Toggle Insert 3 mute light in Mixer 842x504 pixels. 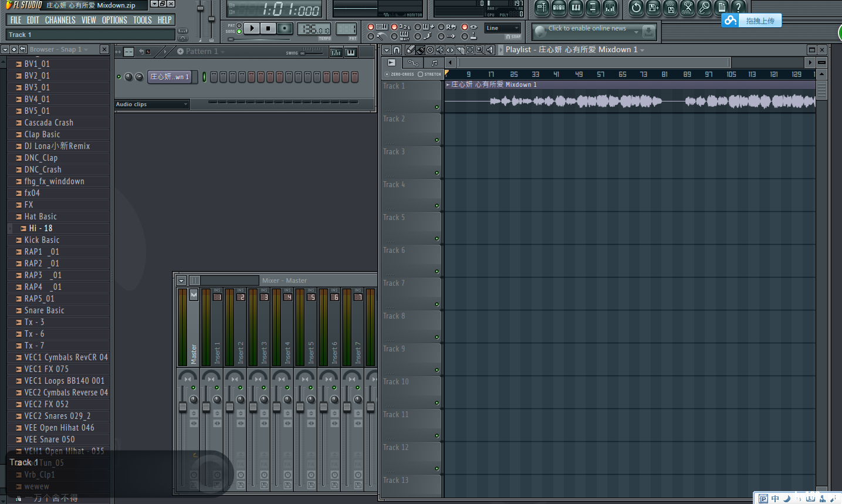[x=264, y=388]
